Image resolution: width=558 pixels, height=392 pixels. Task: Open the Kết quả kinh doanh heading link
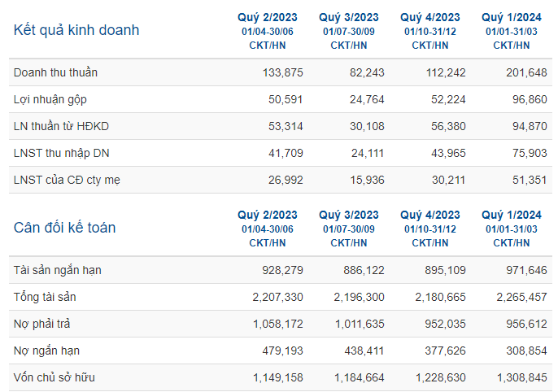(76, 31)
